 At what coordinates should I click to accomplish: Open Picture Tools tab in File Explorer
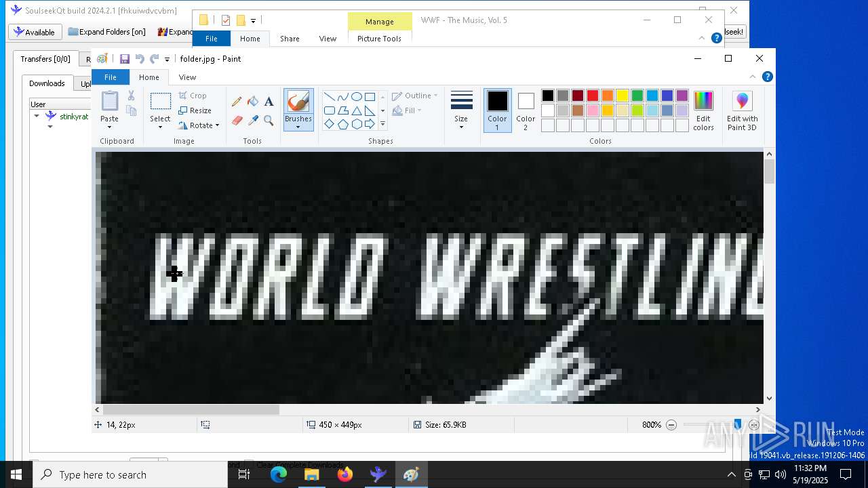click(x=379, y=39)
